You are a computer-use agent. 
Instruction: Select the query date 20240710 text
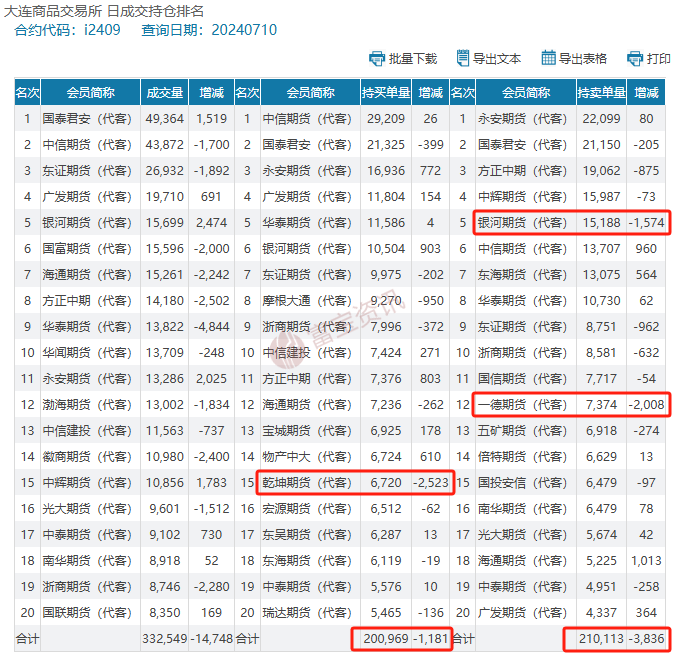244,30
